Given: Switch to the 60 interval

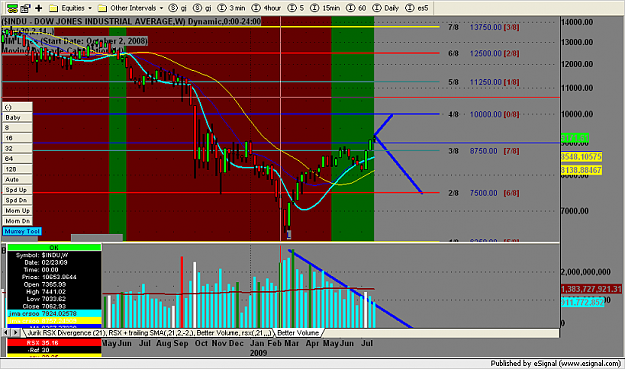Looking at the screenshot, I should [x=356, y=8].
